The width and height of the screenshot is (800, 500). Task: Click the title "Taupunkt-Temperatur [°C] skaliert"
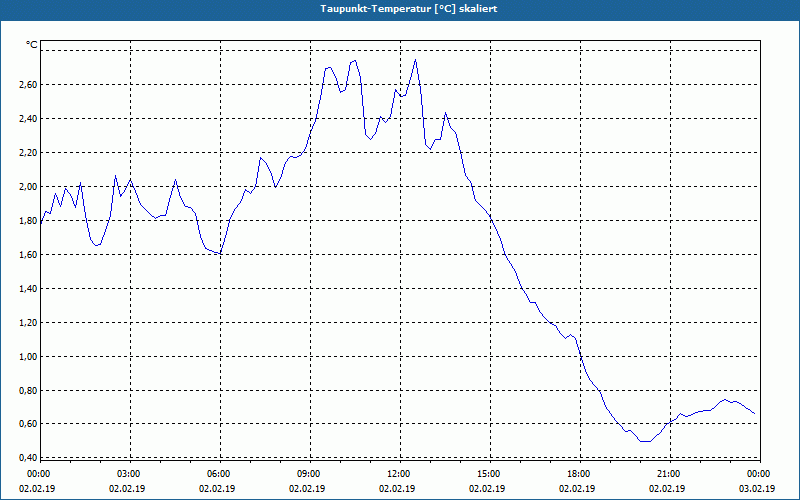point(409,9)
